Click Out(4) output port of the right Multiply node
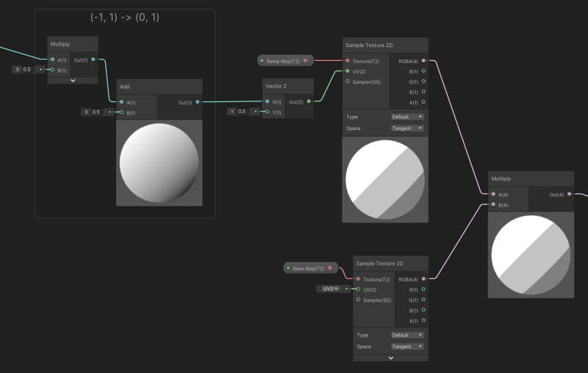The height and width of the screenshot is (373, 588). 569,194
